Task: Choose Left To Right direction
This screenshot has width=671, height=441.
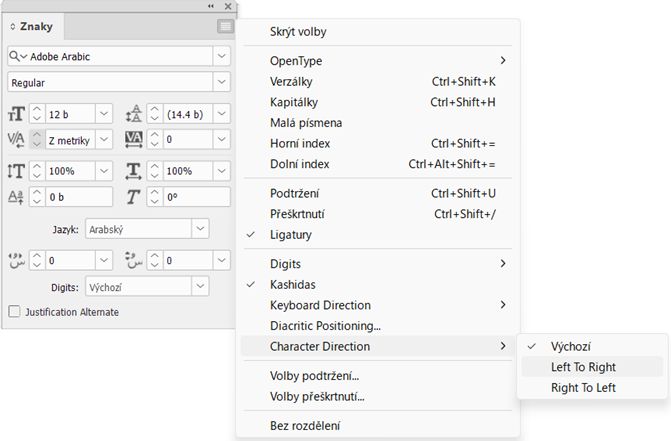Action: 592,367
